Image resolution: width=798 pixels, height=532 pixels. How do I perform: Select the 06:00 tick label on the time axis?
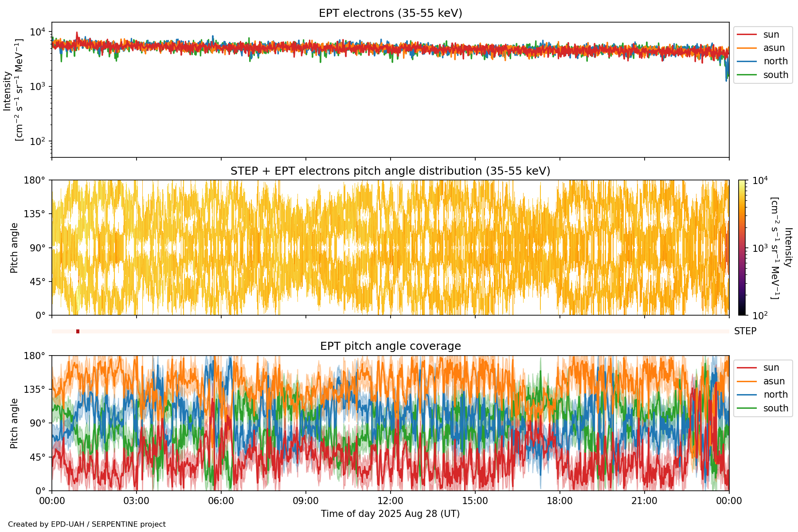(221, 501)
